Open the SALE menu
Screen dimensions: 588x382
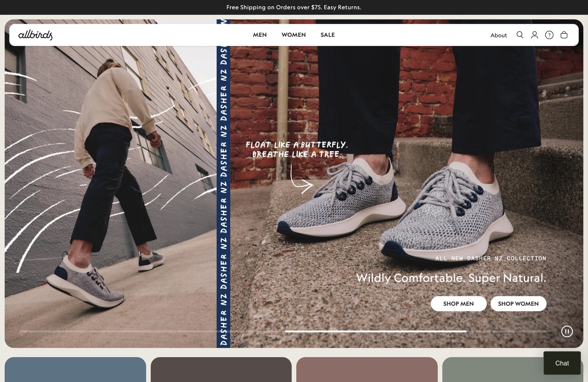(x=327, y=35)
